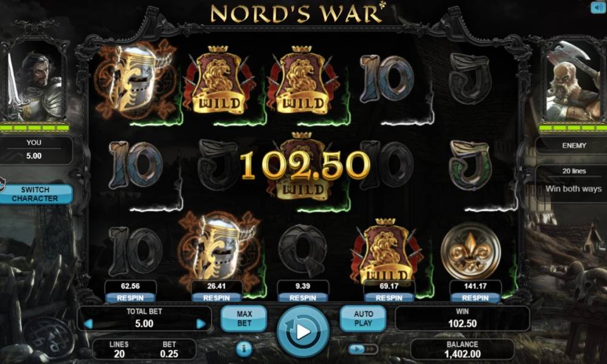This screenshot has height=364, width=607.
Task: Click the Lines 20 display
Action: tap(119, 349)
